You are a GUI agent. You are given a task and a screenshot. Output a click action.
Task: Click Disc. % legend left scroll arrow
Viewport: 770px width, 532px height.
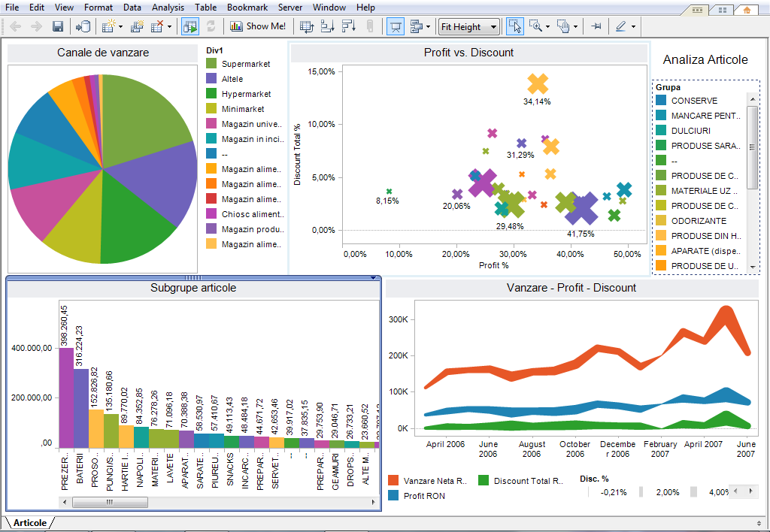point(735,491)
